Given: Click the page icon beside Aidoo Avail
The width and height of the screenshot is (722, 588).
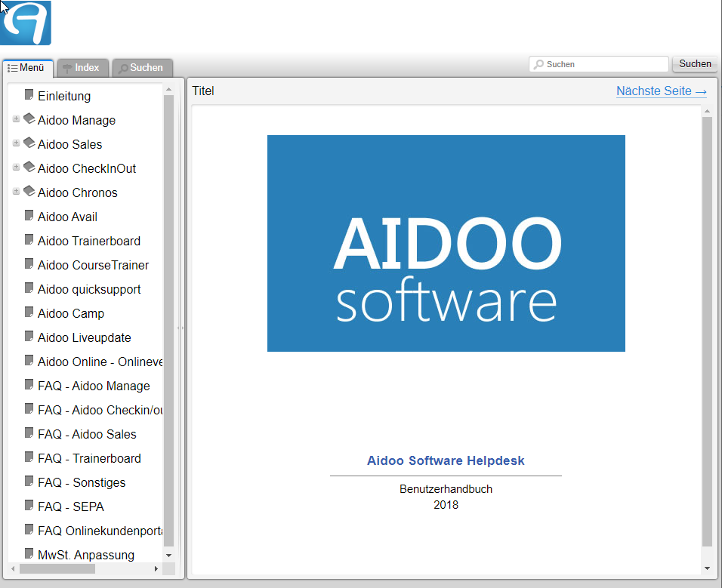Looking at the screenshot, I should click(29, 215).
